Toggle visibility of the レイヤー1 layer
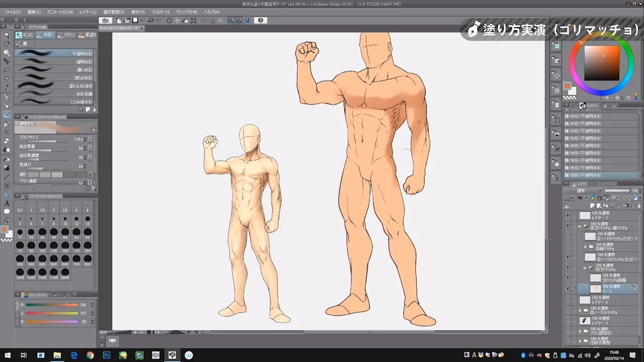 (x=567, y=216)
